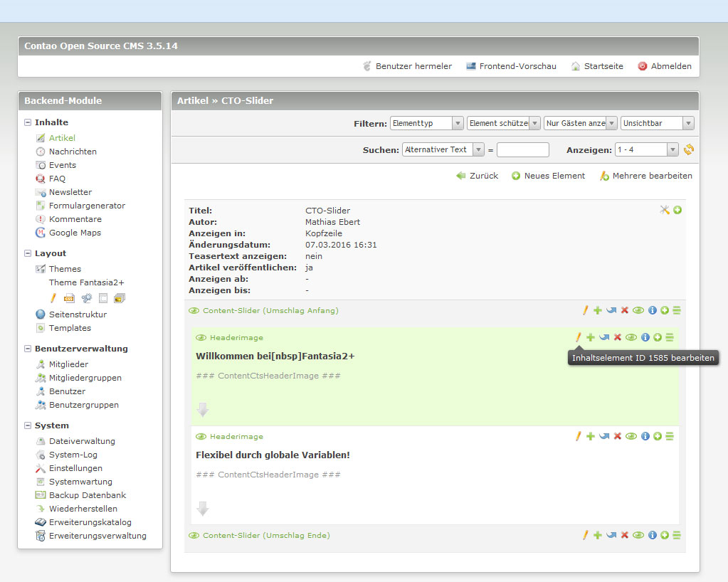The width and height of the screenshot is (728, 582).
Task: Click the reset filter arrows icon beside Anzeigen
Action: point(688,149)
